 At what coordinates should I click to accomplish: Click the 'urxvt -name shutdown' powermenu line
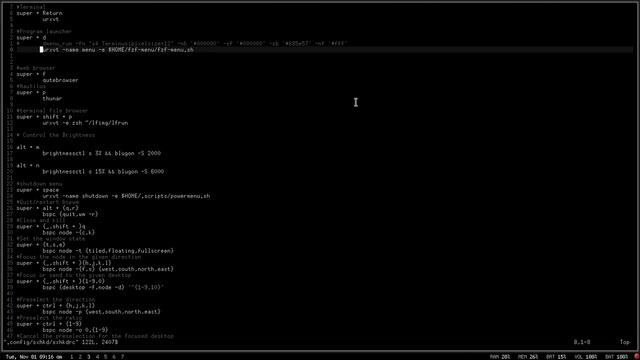tap(126, 196)
